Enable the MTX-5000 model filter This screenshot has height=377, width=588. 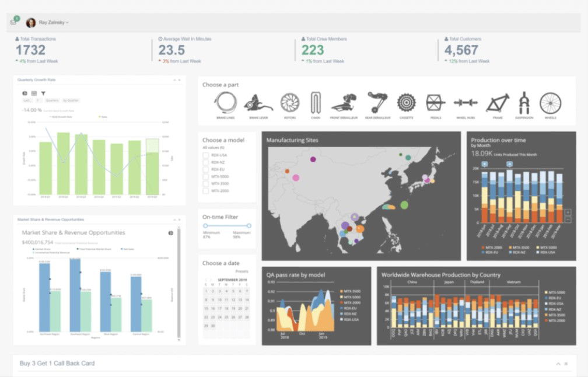point(206,177)
